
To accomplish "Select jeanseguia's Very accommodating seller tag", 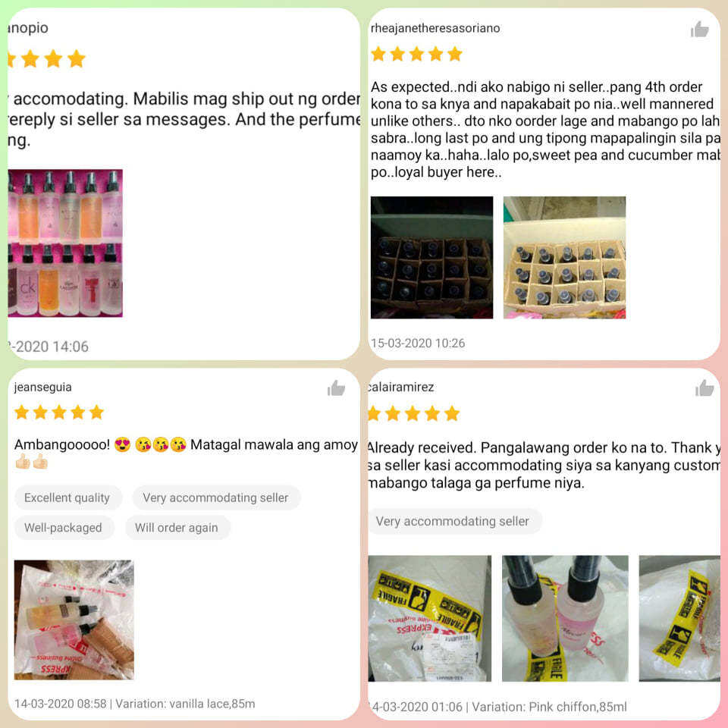I will point(216,497).
